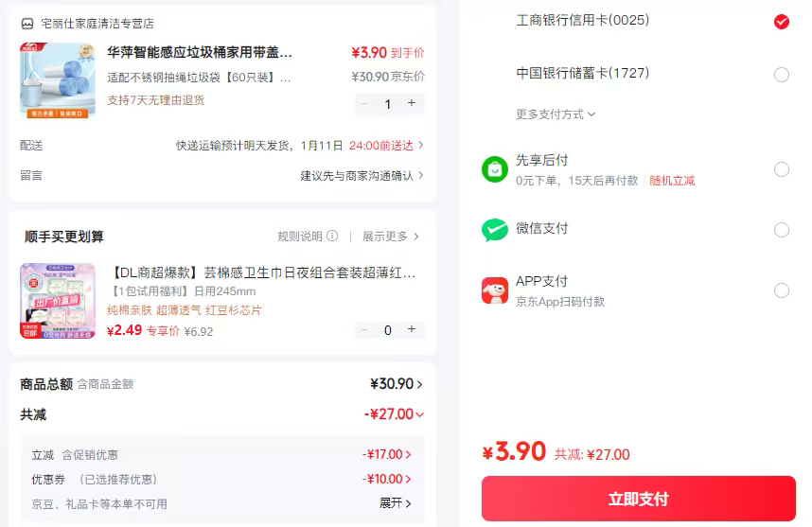
Task: Add one sanitary pad set with plus
Action: coord(412,329)
